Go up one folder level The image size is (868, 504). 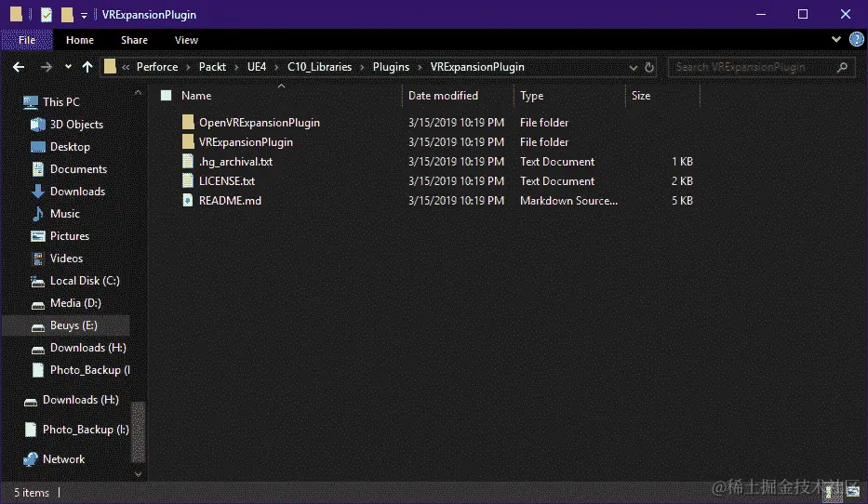pos(87,67)
